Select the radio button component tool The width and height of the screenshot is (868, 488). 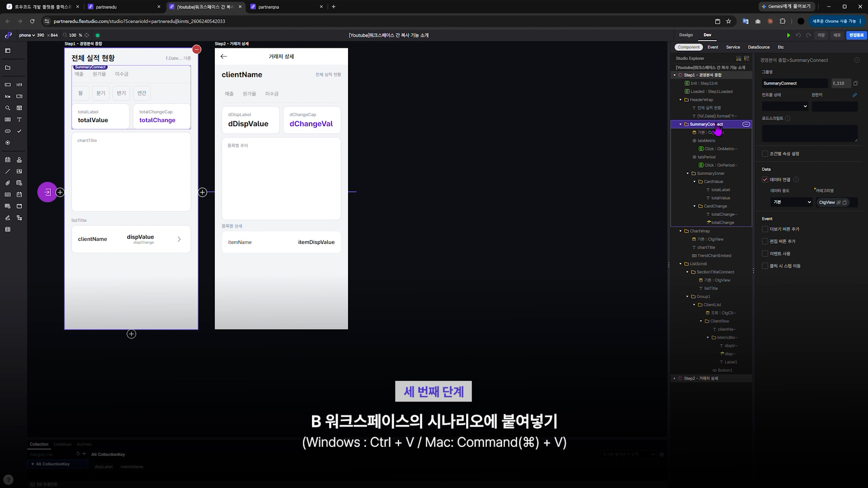click(x=8, y=143)
